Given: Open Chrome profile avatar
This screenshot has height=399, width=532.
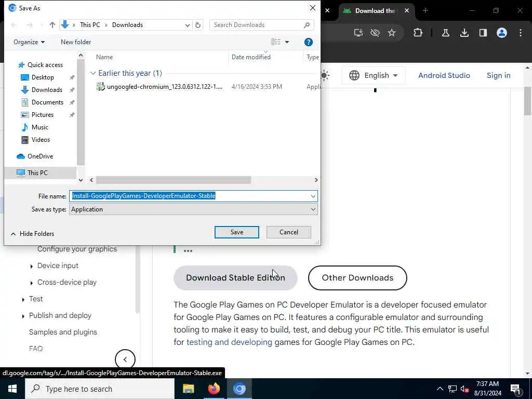Looking at the screenshot, I should coord(501,33).
